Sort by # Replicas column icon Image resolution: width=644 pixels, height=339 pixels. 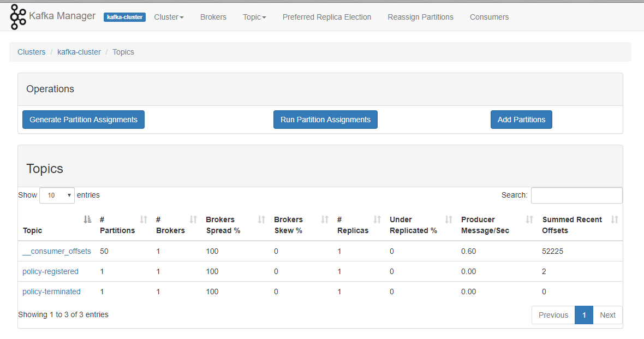pos(377,219)
